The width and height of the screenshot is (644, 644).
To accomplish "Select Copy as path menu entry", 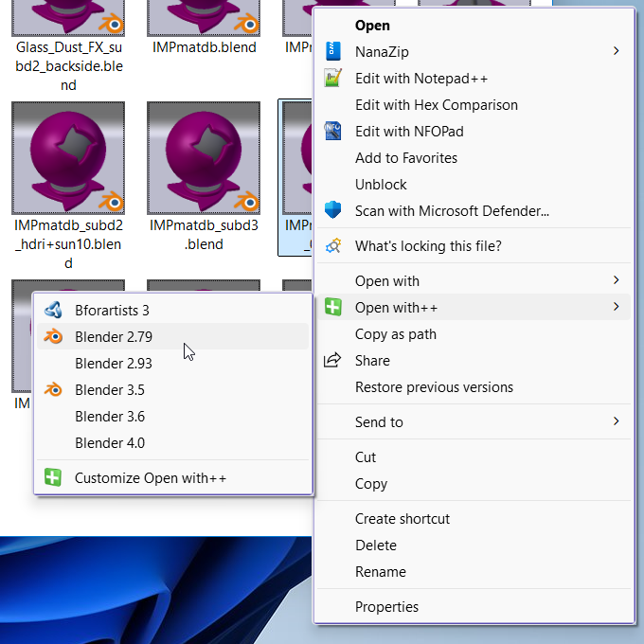I will tap(395, 333).
